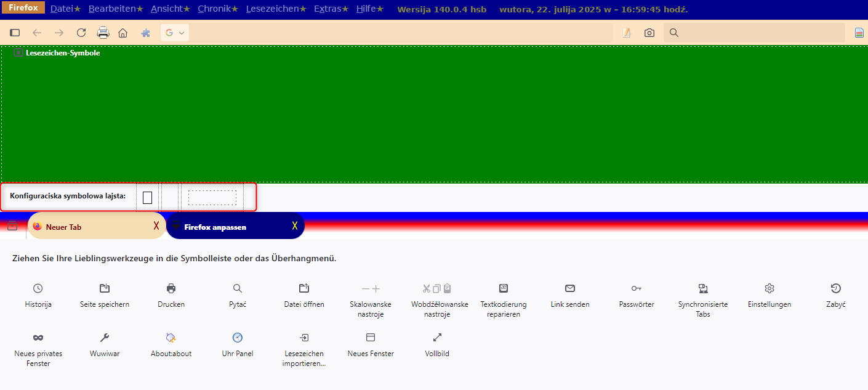This screenshot has width=868, height=390.
Task: Open the Extras menu
Action: click(x=331, y=9)
